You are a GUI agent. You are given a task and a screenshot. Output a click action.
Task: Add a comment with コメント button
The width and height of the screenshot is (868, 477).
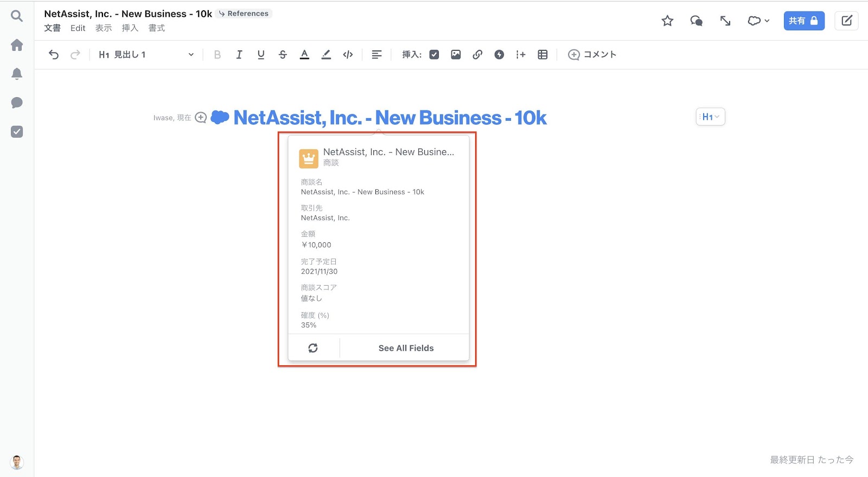(592, 54)
